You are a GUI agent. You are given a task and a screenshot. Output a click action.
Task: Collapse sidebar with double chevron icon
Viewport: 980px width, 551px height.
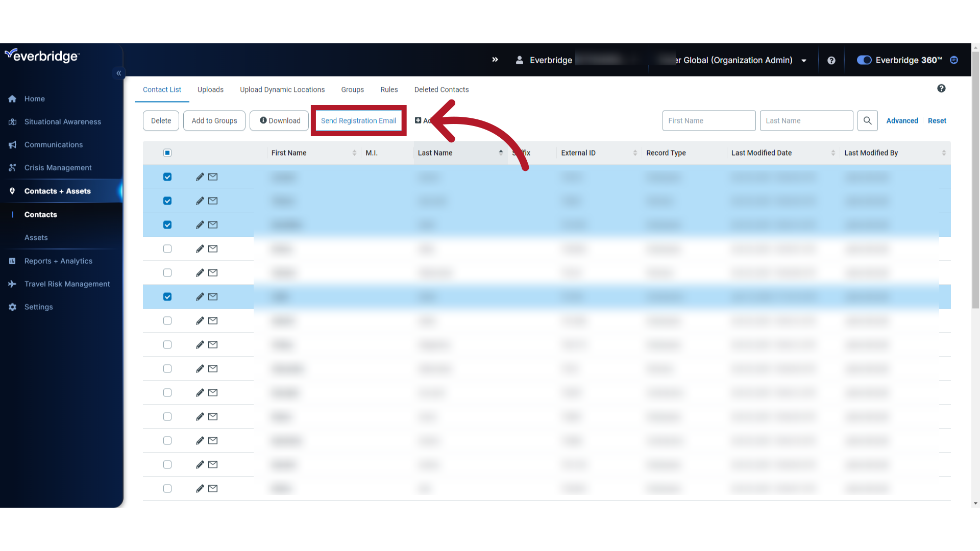(x=118, y=73)
